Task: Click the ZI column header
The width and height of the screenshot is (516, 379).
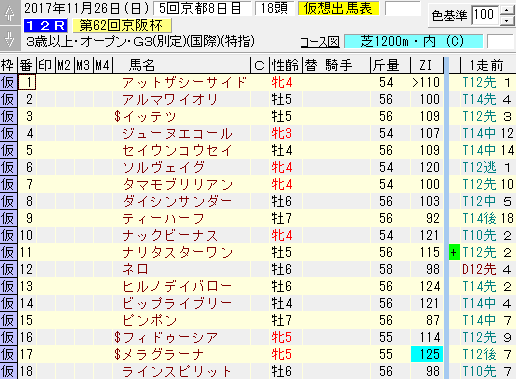Action: 426,65
